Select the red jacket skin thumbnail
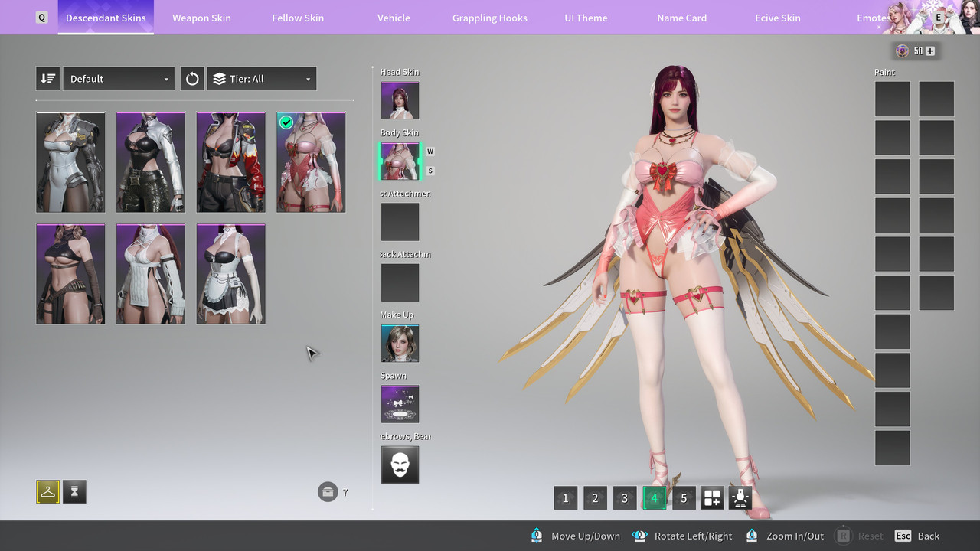Image resolution: width=980 pixels, height=551 pixels. 230,162
